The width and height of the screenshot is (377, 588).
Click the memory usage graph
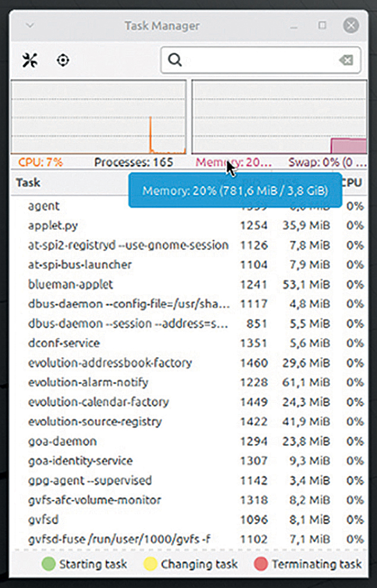[279, 117]
